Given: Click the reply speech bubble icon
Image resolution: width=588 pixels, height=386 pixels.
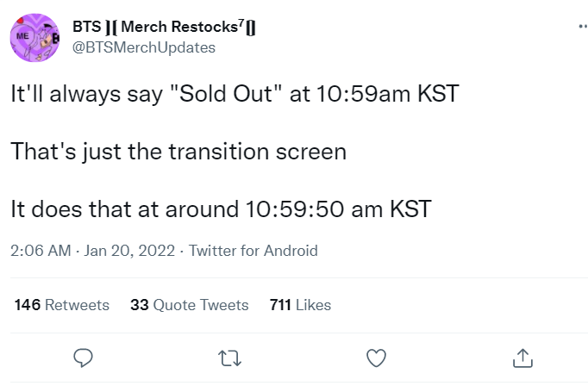Looking at the screenshot, I should 84,358.
